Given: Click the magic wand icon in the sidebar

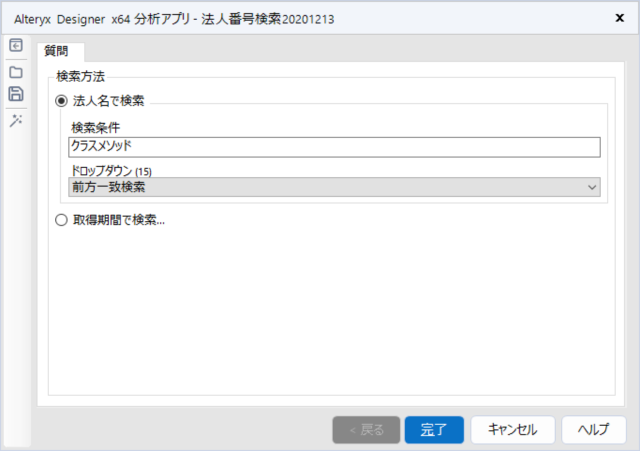Looking at the screenshot, I should tap(16, 120).
